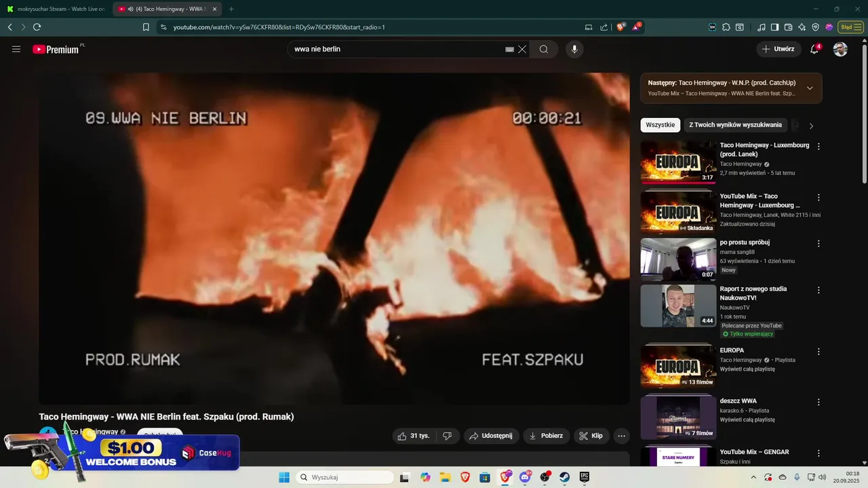This screenshot has height=488, width=868.
Task: Dislike the video
Action: coord(447,436)
